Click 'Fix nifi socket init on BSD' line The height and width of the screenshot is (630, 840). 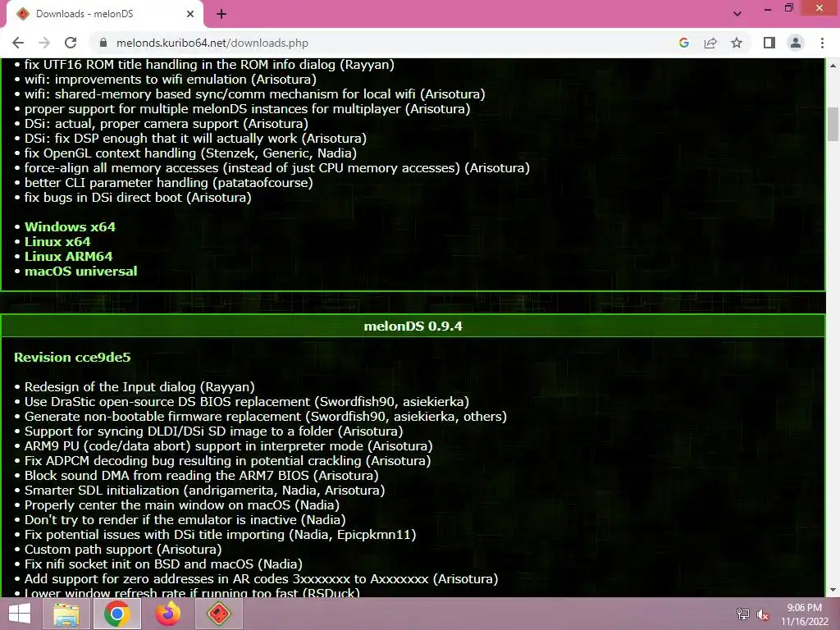tap(163, 564)
